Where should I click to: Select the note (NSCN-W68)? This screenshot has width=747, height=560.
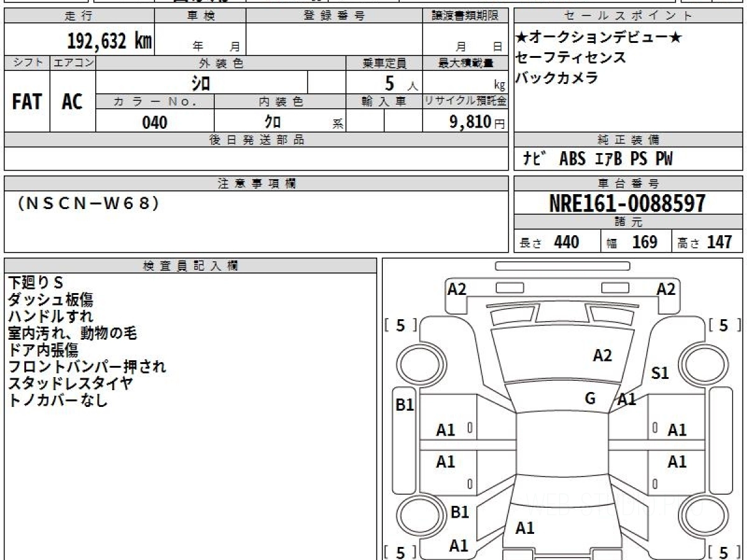pyautogui.click(x=89, y=203)
